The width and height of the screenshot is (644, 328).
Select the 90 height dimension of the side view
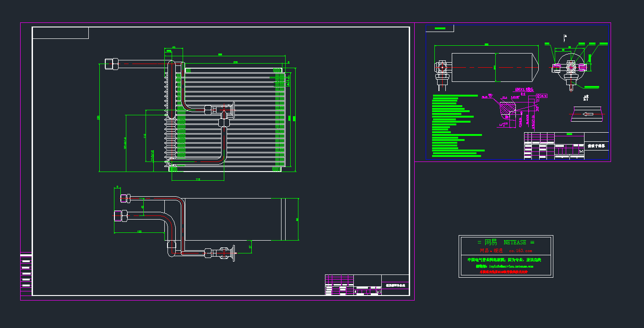coord(298,220)
